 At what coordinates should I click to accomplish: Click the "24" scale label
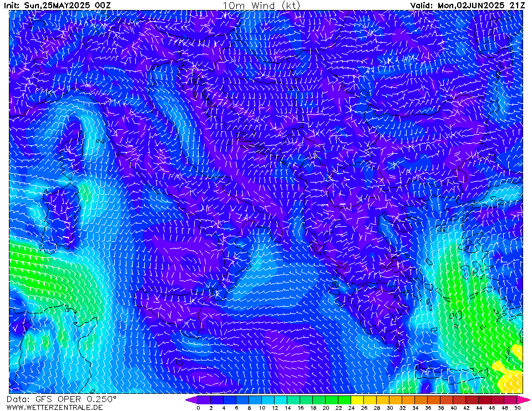[x=351, y=408]
